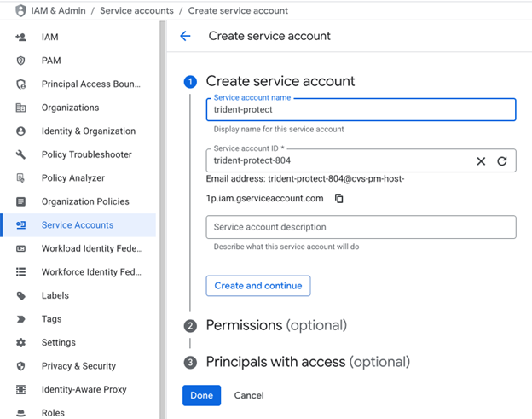Click the Policy Troubleshooter wrench icon
532x419 pixels.
[20, 154]
